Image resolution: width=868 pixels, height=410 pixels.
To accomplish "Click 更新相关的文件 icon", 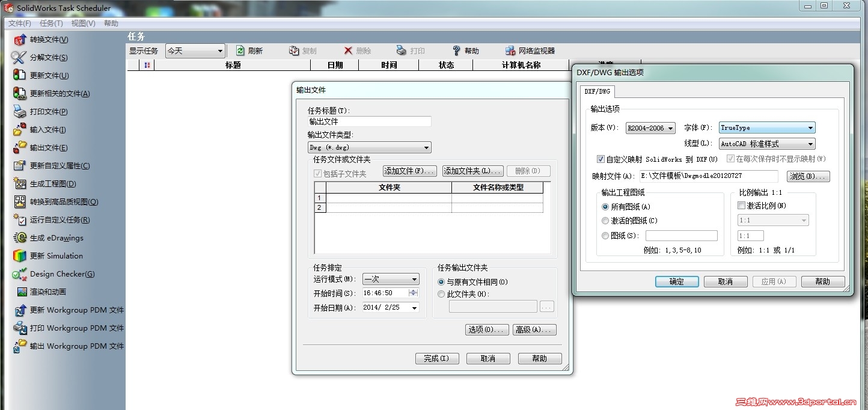I will [20, 94].
